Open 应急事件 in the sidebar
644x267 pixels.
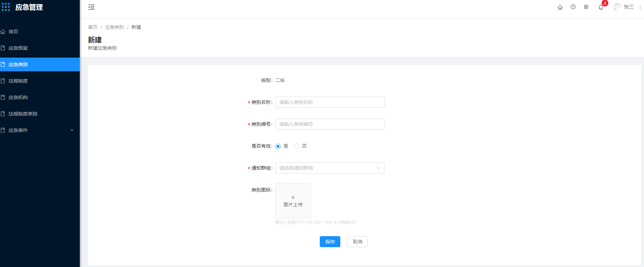pyautogui.click(x=40, y=130)
